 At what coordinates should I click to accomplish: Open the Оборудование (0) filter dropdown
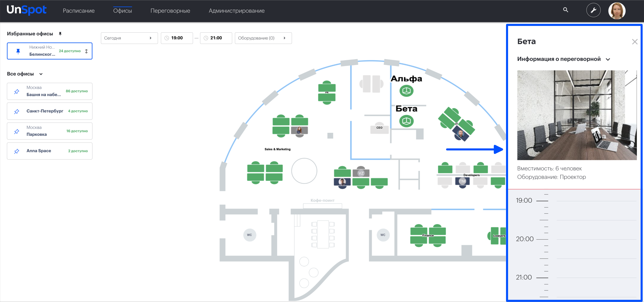click(x=263, y=38)
